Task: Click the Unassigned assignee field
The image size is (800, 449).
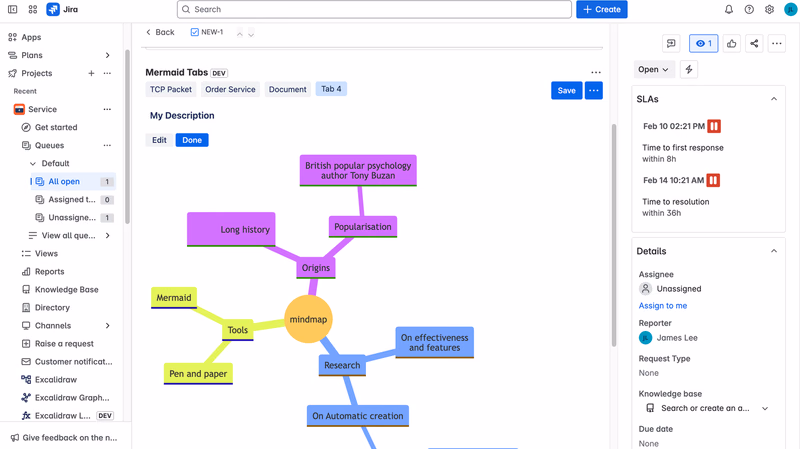Action: point(670,289)
